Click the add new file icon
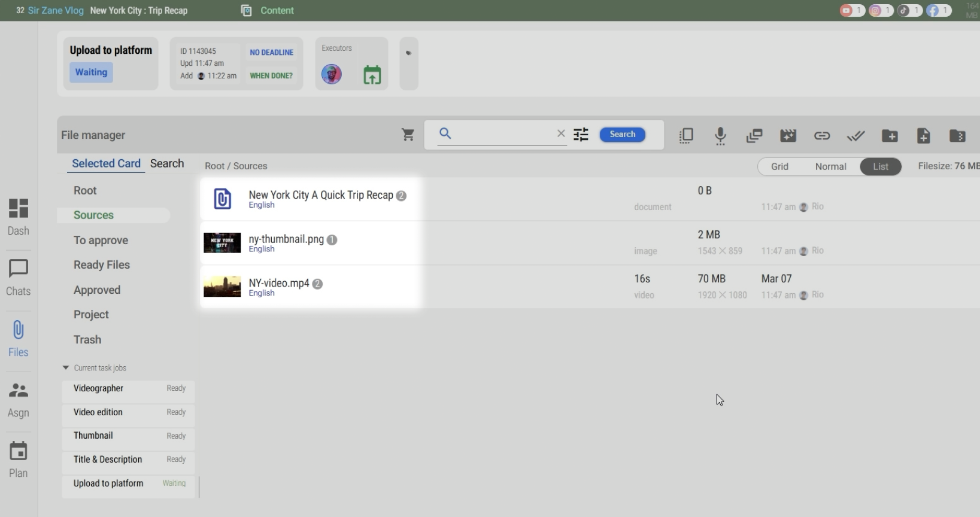This screenshot has width=980, height=517. click(923, 136)
